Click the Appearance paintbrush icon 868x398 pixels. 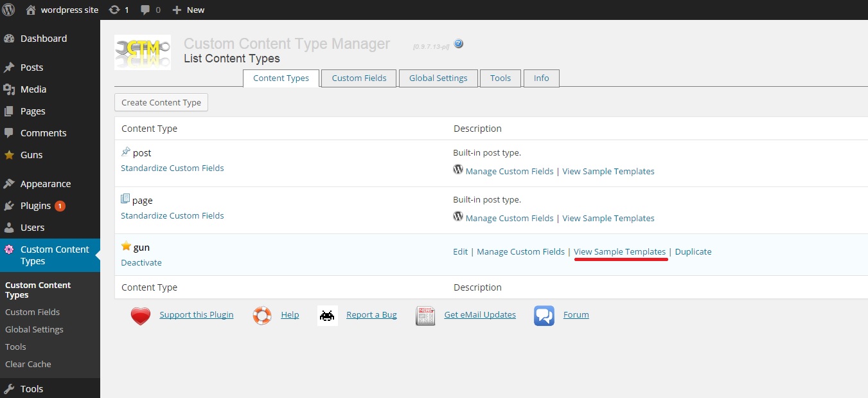[9, 184]
